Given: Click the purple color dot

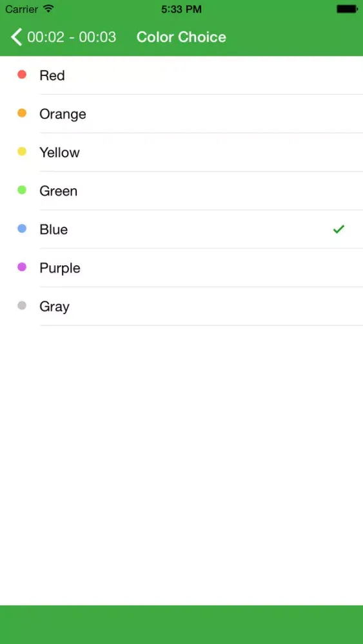Looking at the screenshot, I should [x=22, y=267].
